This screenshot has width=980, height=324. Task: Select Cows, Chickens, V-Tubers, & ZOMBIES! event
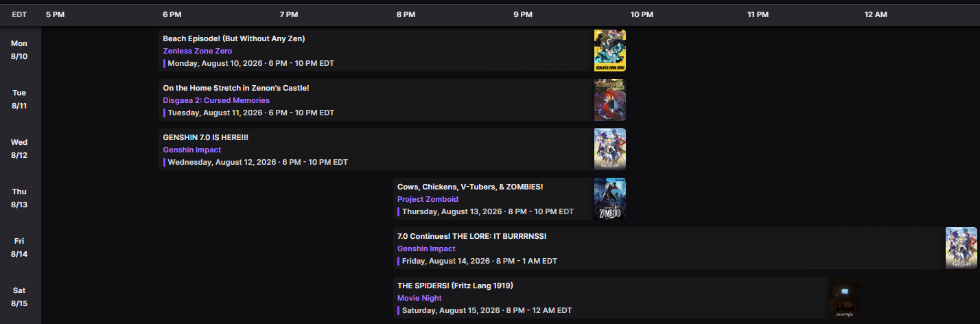click(471, 187)
